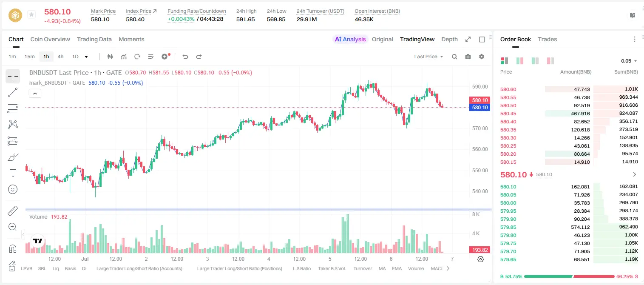644x285 pixels.
Task: Undo the last chart action
Action: tap(185, 57)
